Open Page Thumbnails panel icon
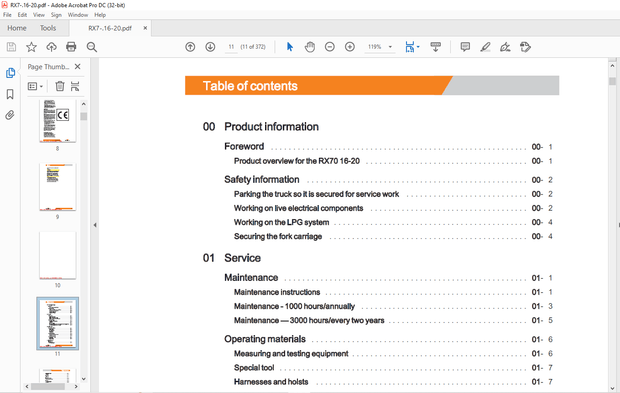 point(10,73)
